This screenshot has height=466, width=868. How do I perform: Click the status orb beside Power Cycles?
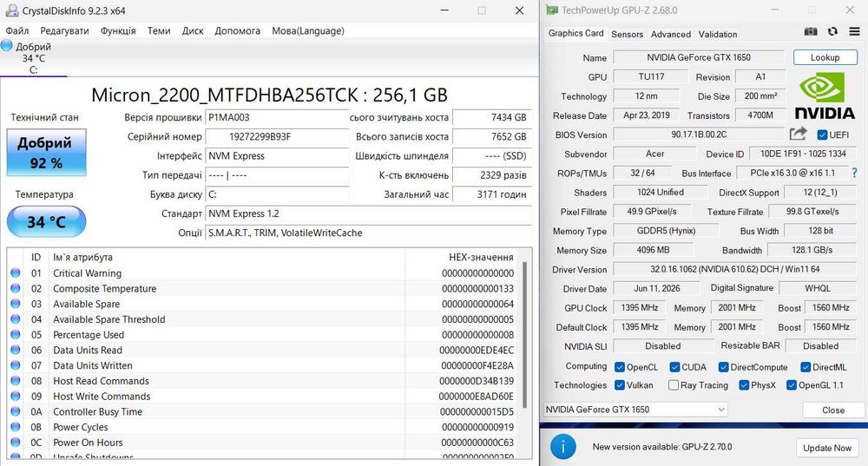point(16,427)
